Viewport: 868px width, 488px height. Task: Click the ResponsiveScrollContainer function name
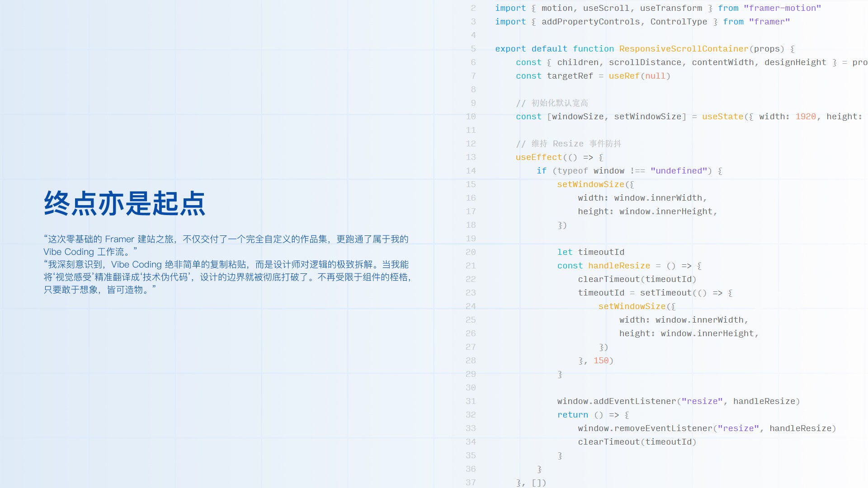(x=683, y=49)
